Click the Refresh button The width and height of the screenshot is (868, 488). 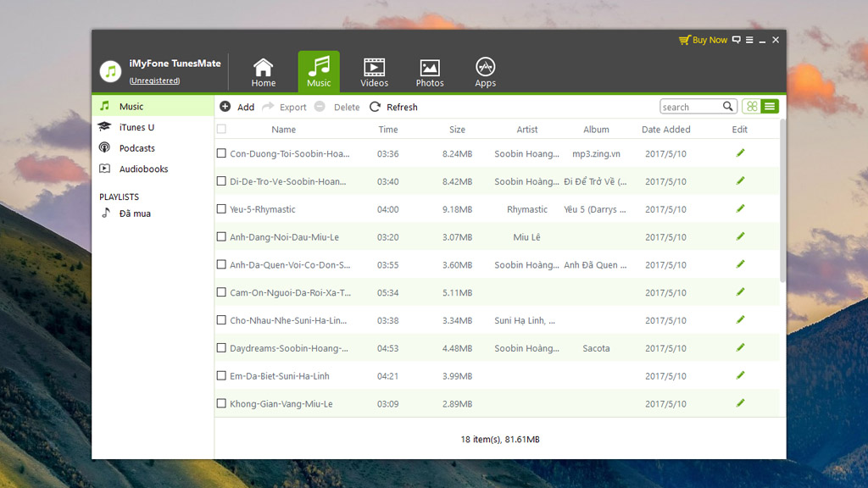(x=393, y=107)
